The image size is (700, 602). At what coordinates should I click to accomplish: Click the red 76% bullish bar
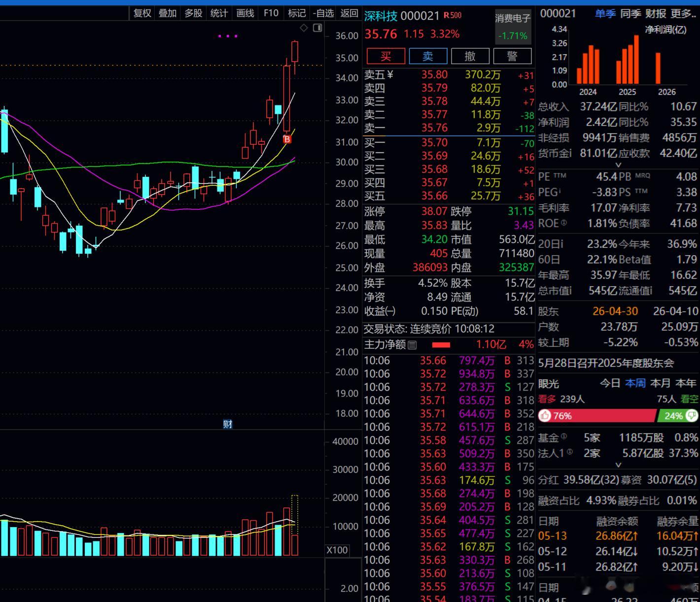[x=597, y=416]
